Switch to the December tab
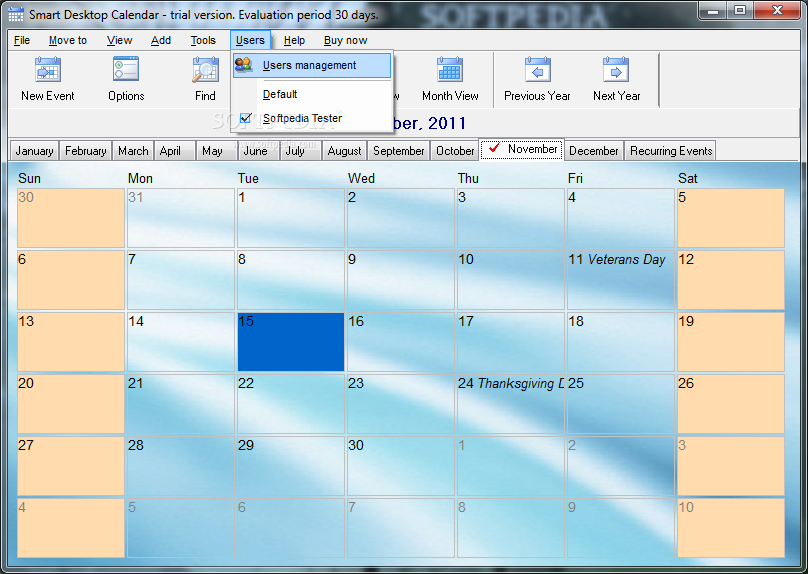Viewport: 808px width, 574px height. tap(594, 151)
